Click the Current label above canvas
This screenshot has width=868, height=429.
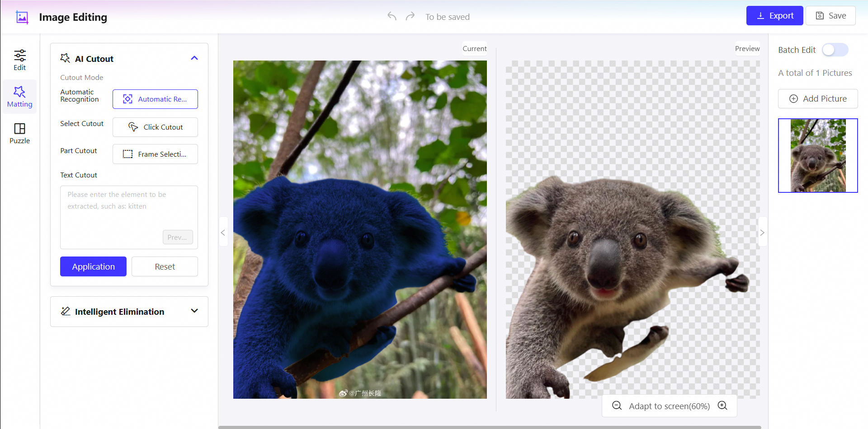(475, 49)
